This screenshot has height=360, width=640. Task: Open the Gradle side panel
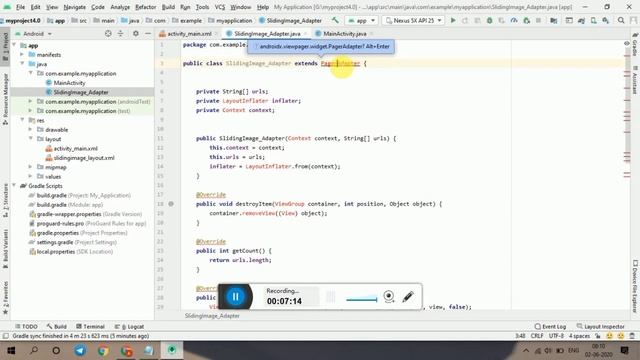[x=635, y=45]
